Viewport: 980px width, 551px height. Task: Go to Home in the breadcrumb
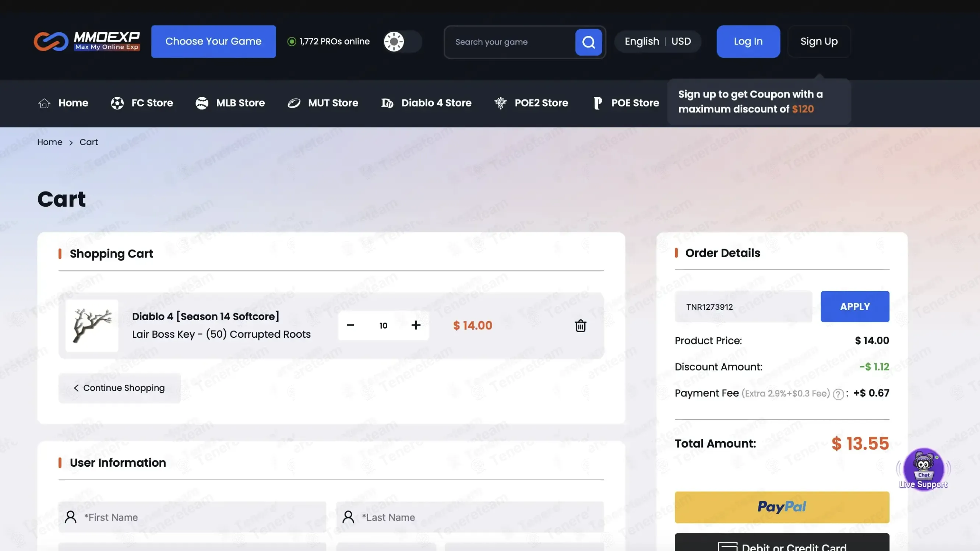click(x=50, y=142)
